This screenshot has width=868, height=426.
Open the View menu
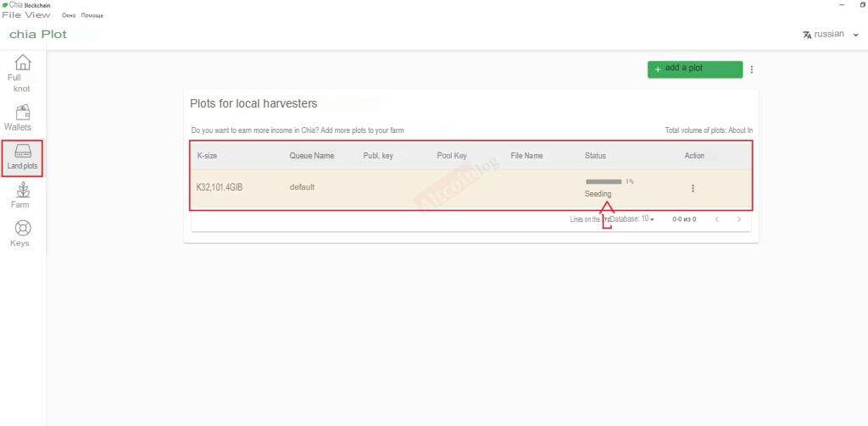(38, 15)
